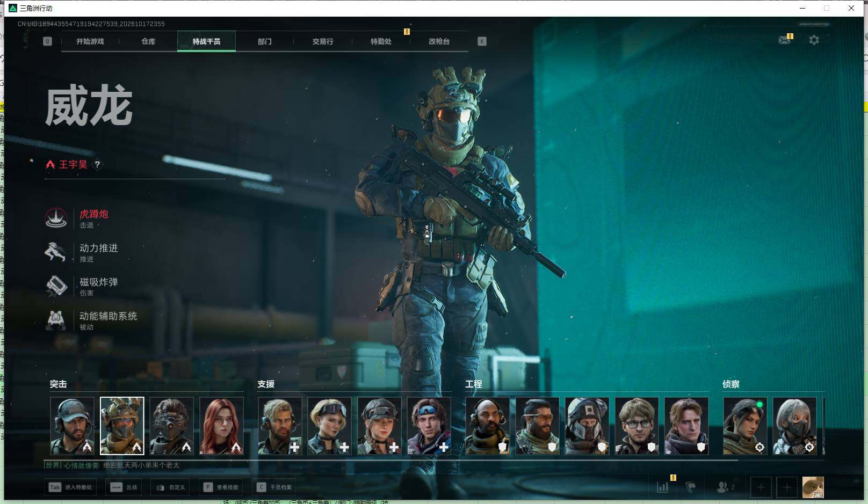
Task: Open the statistics bar-chart icon
Action: click(663, 487)
